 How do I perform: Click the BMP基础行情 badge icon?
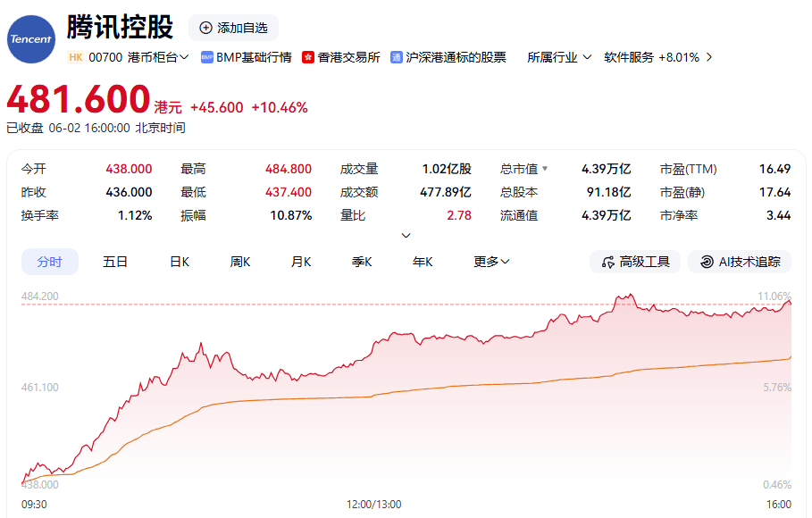[x=207, y=57]
